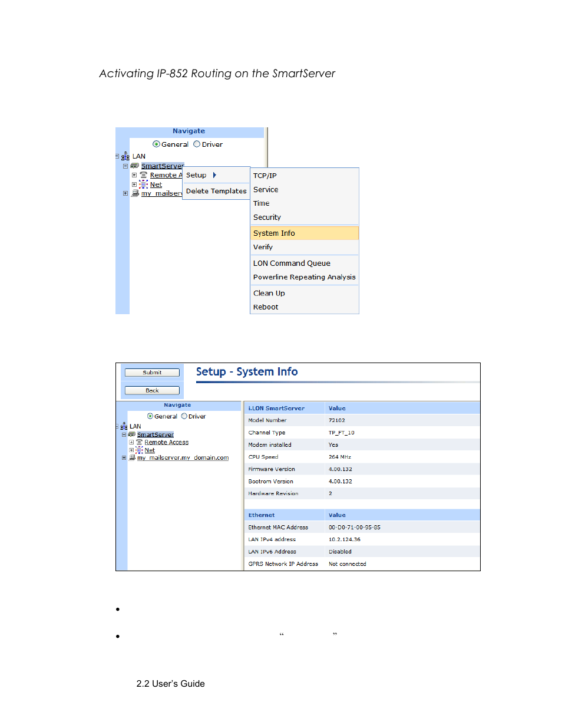The height and width of the screenshot is (728, 562).
Task: Click i.LON SmartServer table header
Action: pos(276,408)
